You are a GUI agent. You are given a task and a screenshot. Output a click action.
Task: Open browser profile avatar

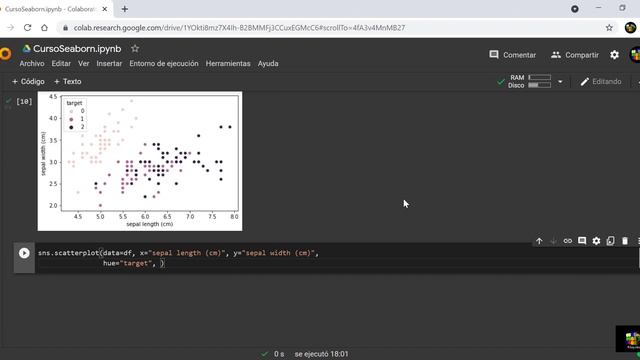click(630, 28)
